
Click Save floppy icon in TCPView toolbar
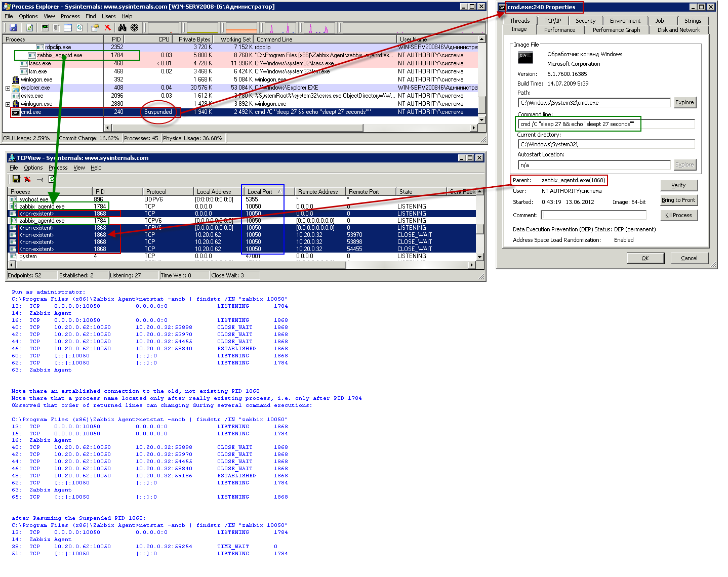tap(16, 179)
